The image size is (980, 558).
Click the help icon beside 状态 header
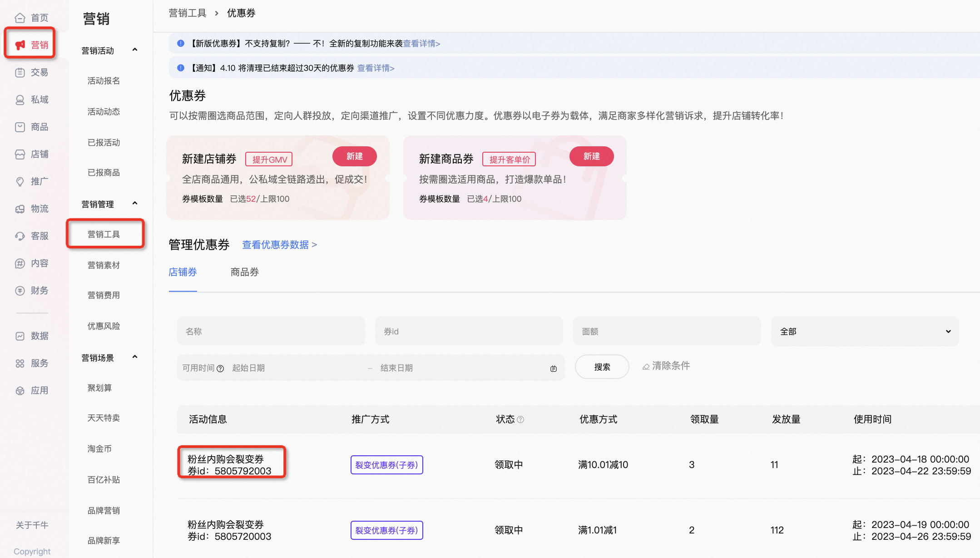click(520, 419)
